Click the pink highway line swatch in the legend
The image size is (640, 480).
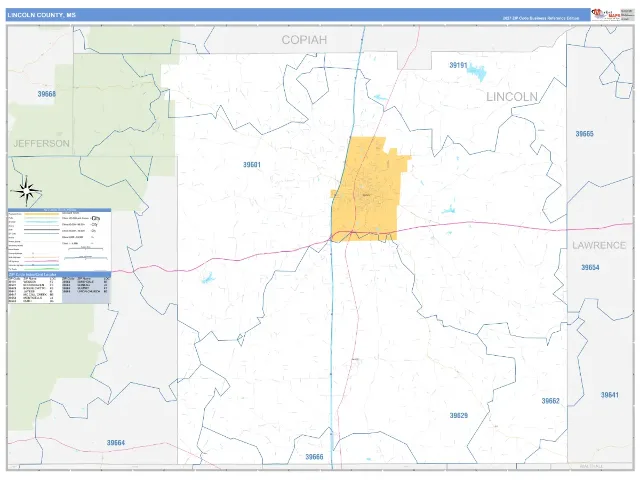(42, 261)
